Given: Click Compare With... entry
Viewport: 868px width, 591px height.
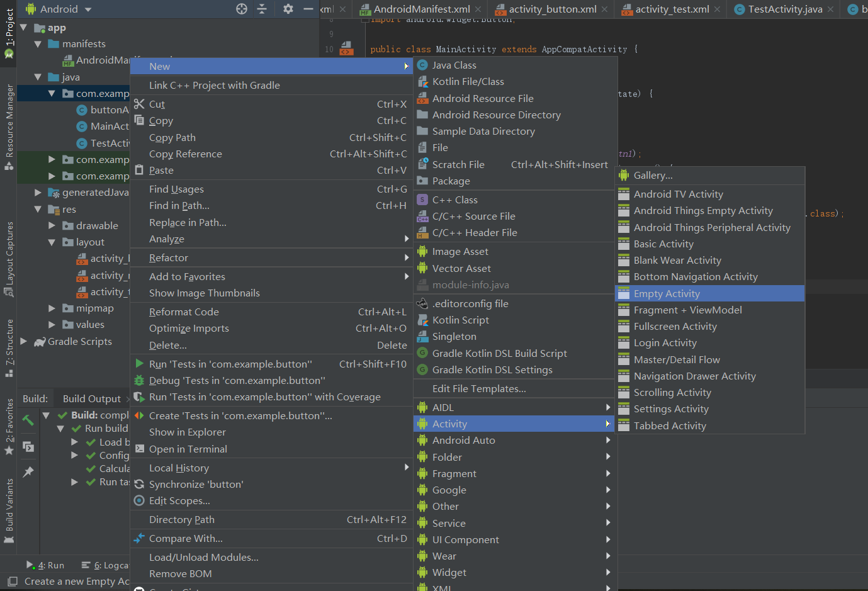Looking at the screenshot, I should (x=271, y=538).
